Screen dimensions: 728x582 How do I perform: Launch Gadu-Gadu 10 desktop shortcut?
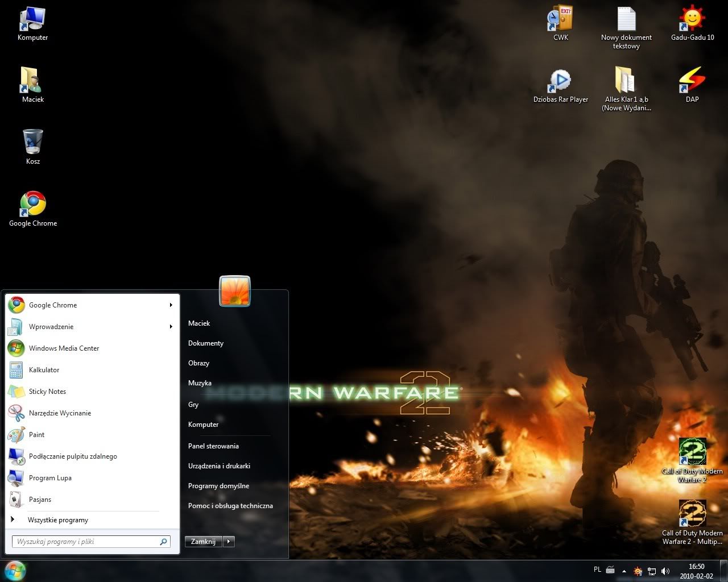(692, 23)
